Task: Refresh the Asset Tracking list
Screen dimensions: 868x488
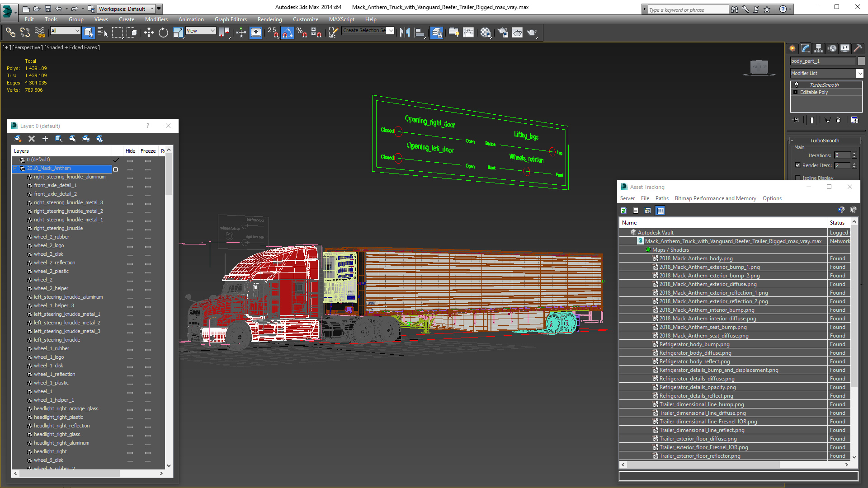Action: pyautogui.click(x=623, y=211)
